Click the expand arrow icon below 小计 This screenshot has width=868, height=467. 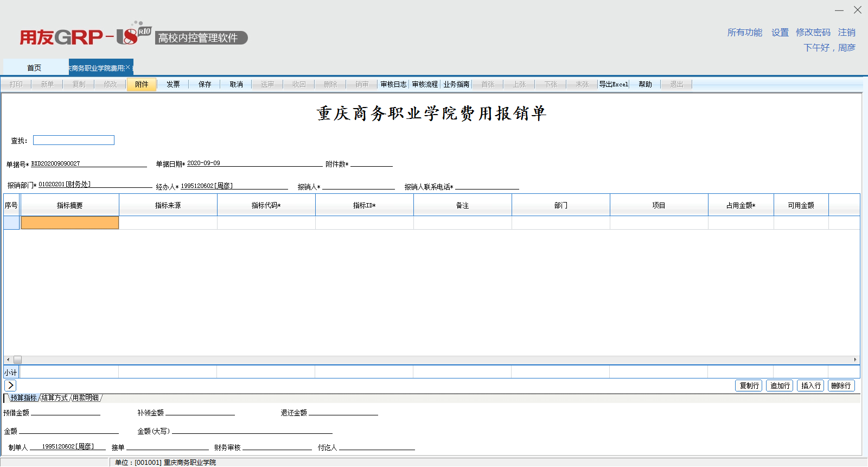point(10,386)
